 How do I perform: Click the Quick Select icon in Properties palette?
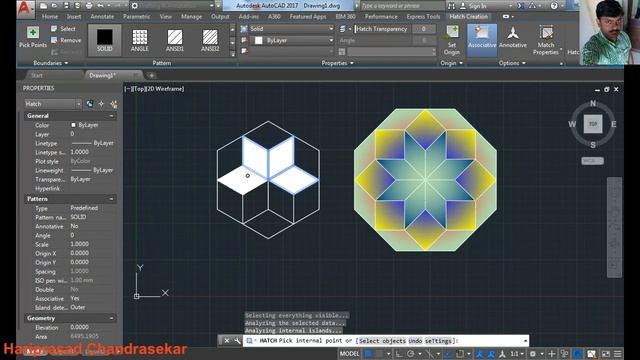pos(114,104)
